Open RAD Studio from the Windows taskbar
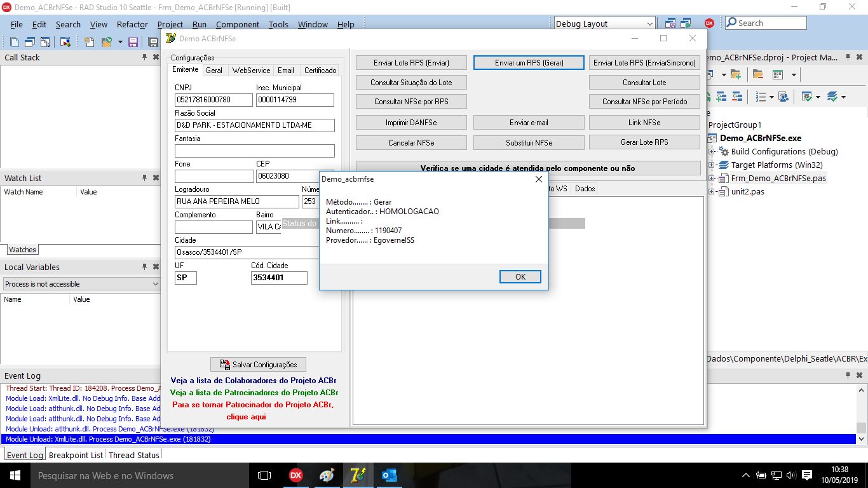The image size is (868, 488). tap(295, 475)
